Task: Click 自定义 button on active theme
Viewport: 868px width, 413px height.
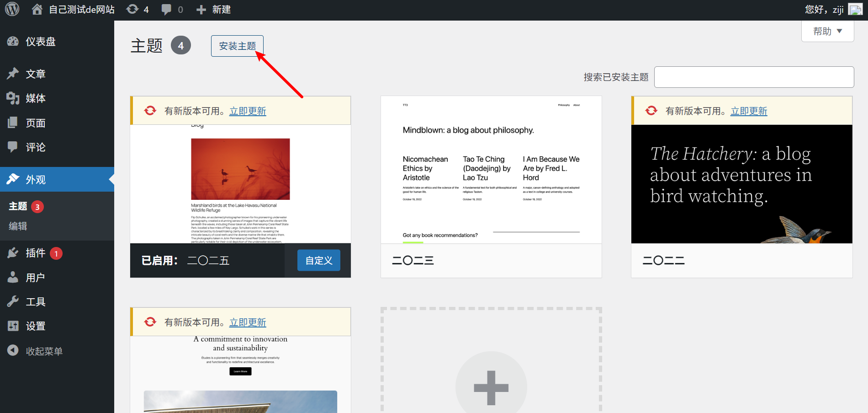Action: 319,260
